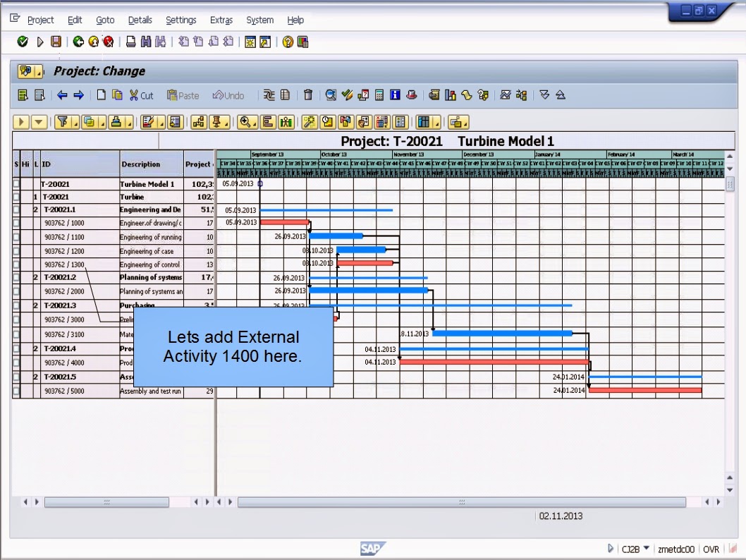
Task: Open the Settings menu
Action: click(181, 20)
